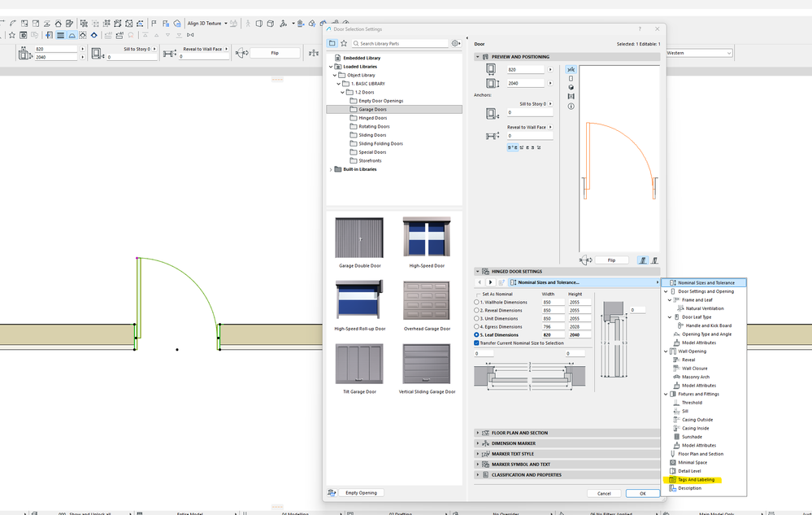The height and width of the screenshot is (515, 812).
Task: Click the flag icon in the top toolbar
Action: tap(154, 24)
